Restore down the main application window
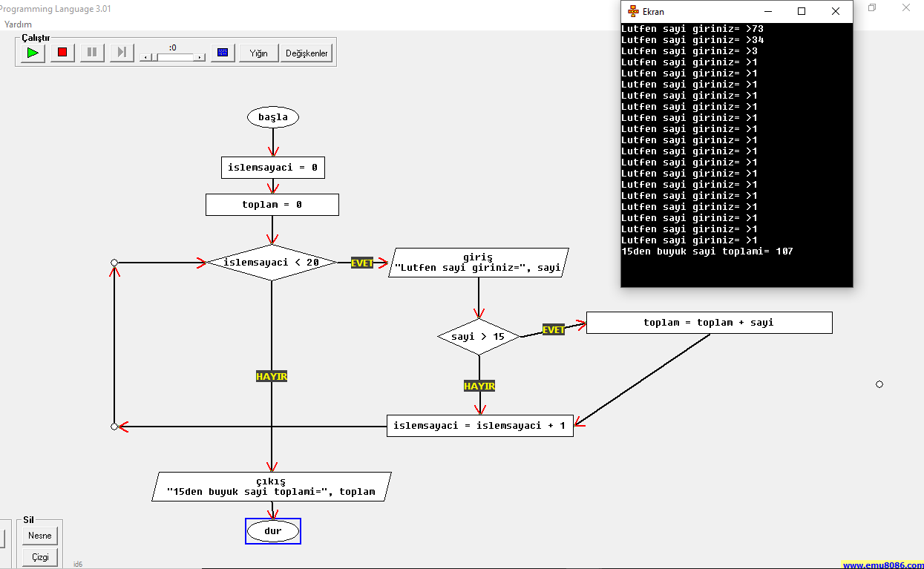924x569 pixels. (x=872, y=8)
